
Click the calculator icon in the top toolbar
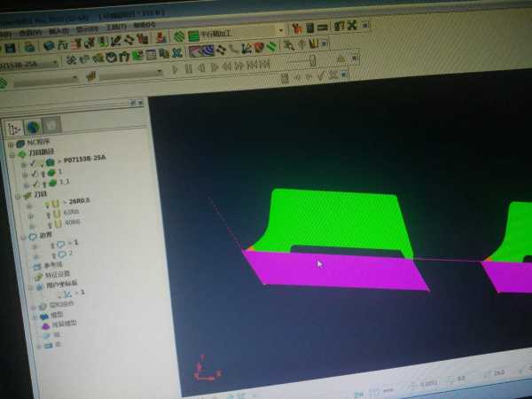(309, 27)
